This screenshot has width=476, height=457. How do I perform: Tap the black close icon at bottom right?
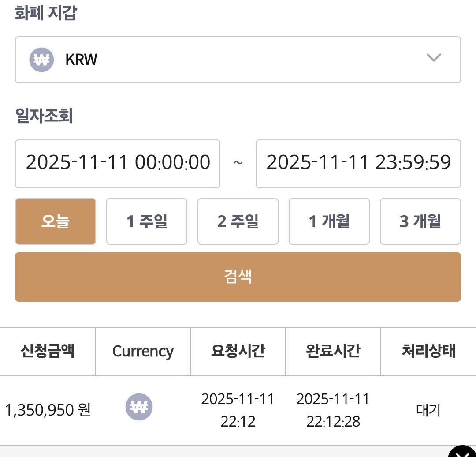click(x=463, y=452)
